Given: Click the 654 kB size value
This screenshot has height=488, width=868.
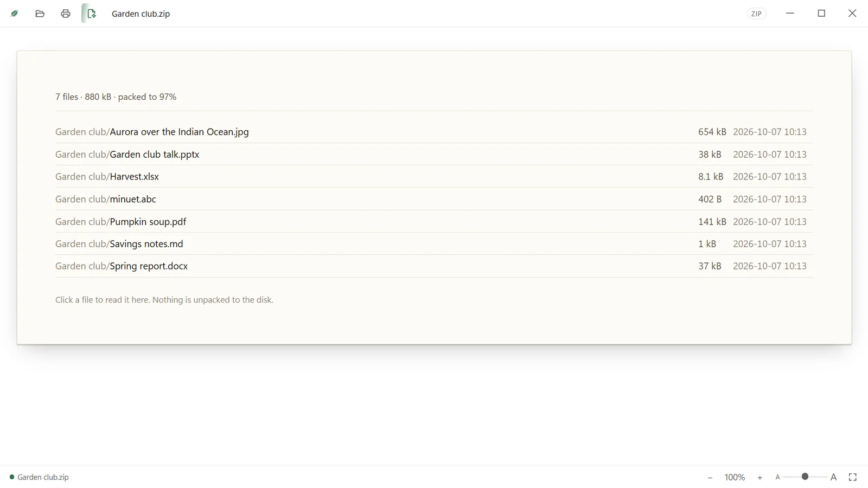Looking at the screenshot, I should pos(712,132).
